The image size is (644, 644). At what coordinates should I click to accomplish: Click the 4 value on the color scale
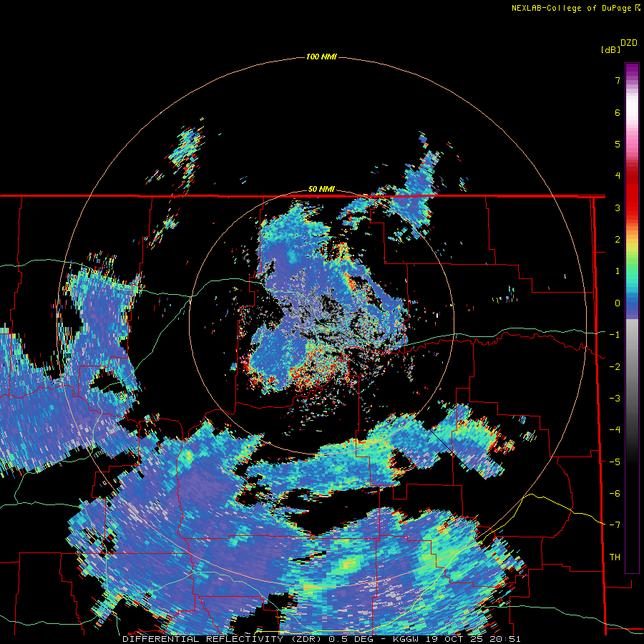pos(618,176)
